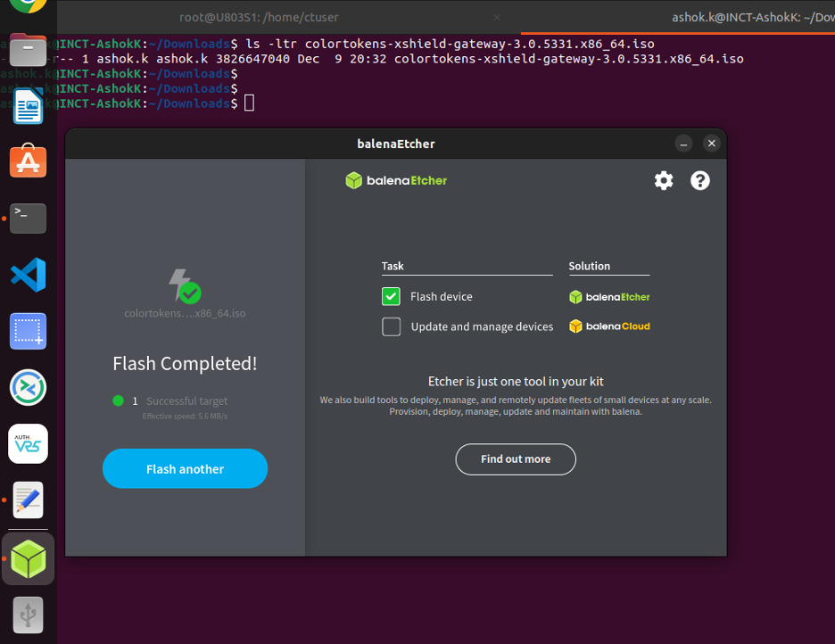Click the colortokens x86_64.iso file name label
This screenshot has height=644, width=835.
click(185, 314)
